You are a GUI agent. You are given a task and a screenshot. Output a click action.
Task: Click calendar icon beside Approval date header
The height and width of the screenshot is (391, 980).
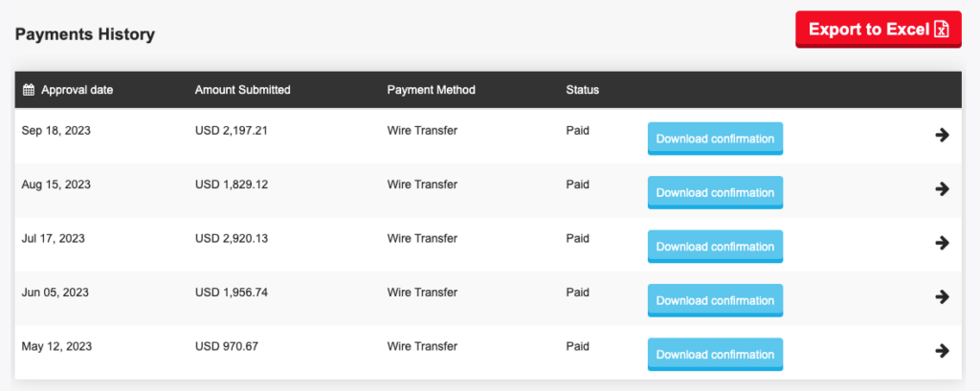29,90
